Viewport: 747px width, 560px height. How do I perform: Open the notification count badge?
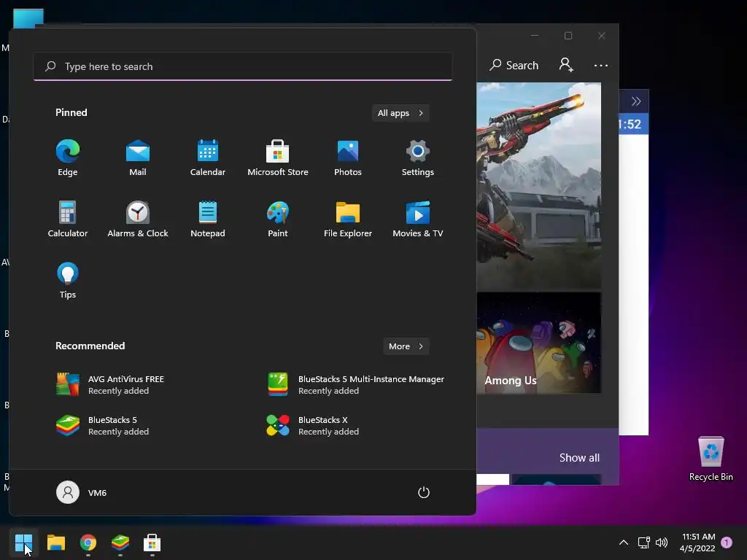click(727, 542)
